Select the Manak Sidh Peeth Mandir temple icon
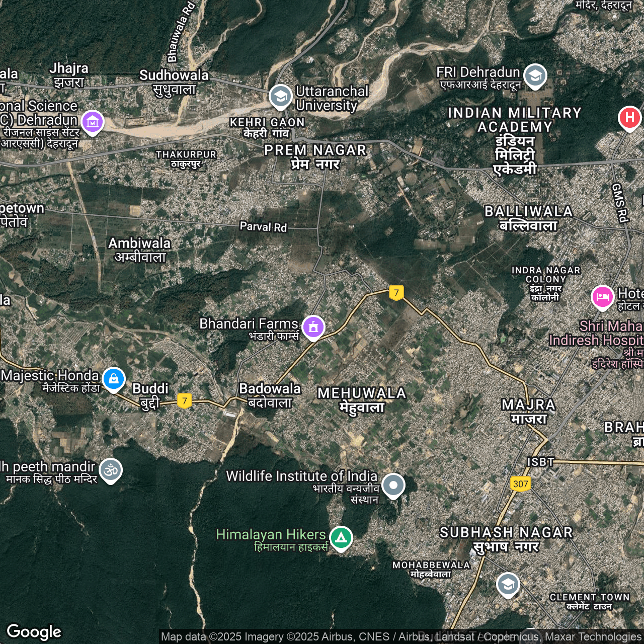Screen dimensions: 644x644 click(x=111, y=470)
